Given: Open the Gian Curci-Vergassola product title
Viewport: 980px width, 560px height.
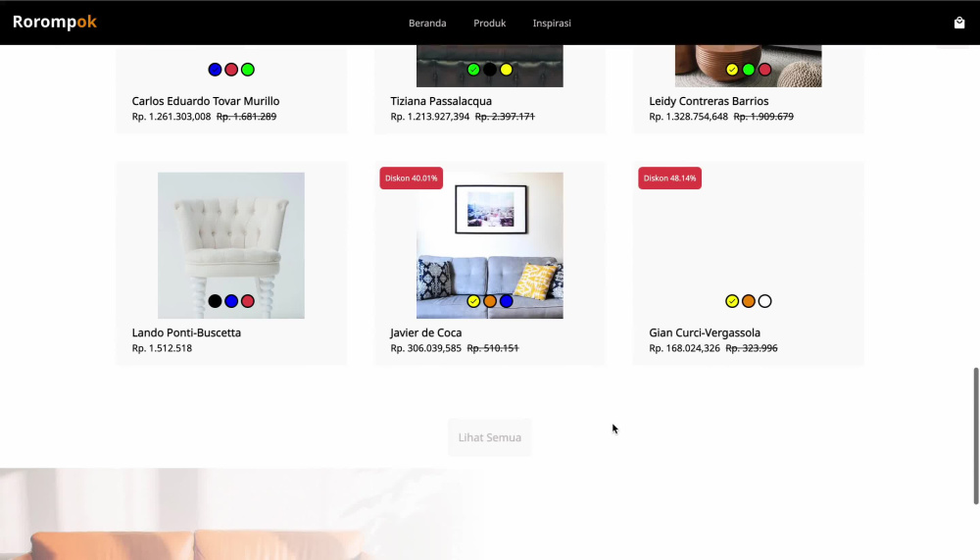Looking at the screenshot, I should point(705,332).
